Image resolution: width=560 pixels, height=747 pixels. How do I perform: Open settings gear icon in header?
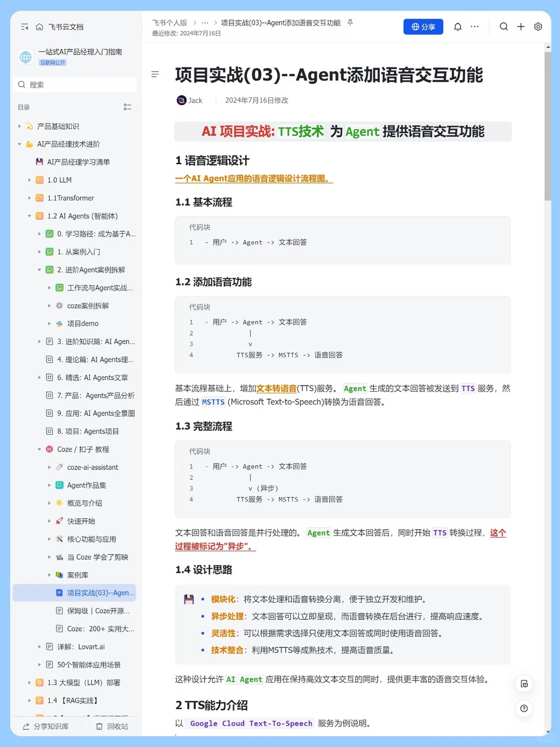(x=538, y=26)
